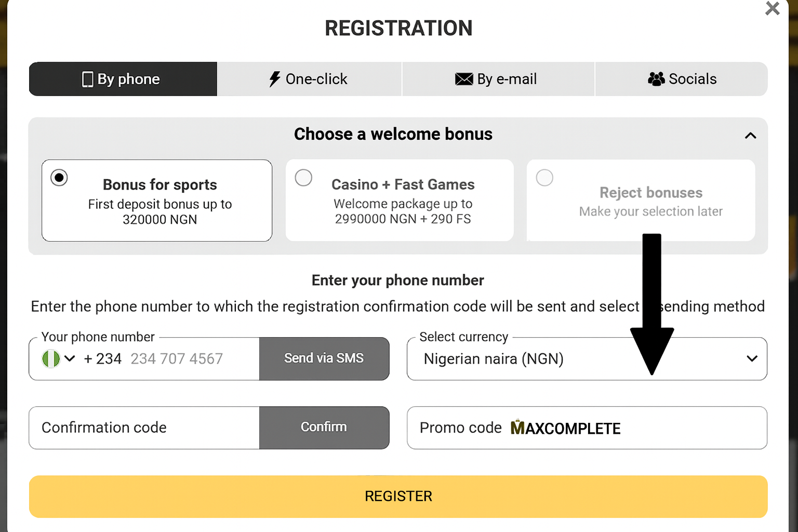798x532 pixels.
Task: Click the REGISTER button
Action: [398, 496]
